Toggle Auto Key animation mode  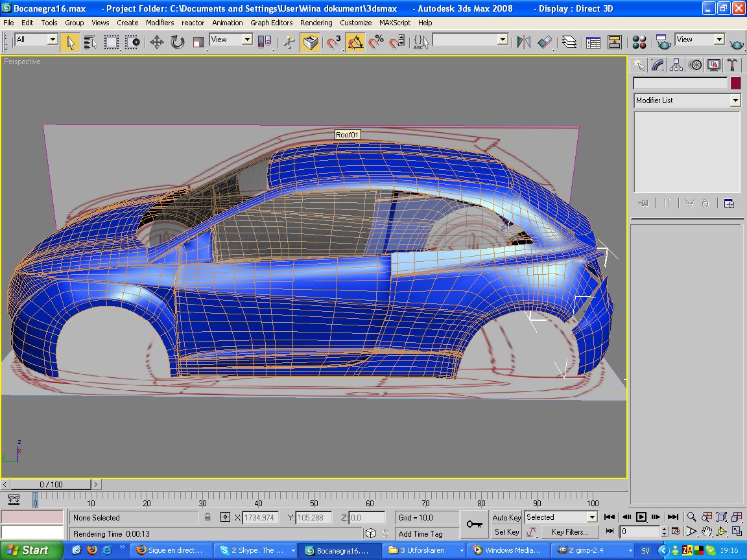(506, 517)
